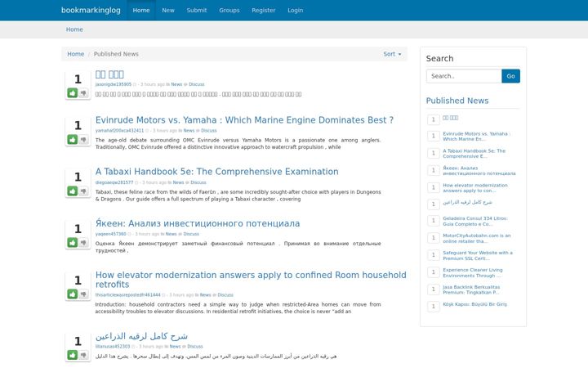Downvote the Arabic-titled post at bottom
Screen dimensions: 588x368
[x=83, y=355]
